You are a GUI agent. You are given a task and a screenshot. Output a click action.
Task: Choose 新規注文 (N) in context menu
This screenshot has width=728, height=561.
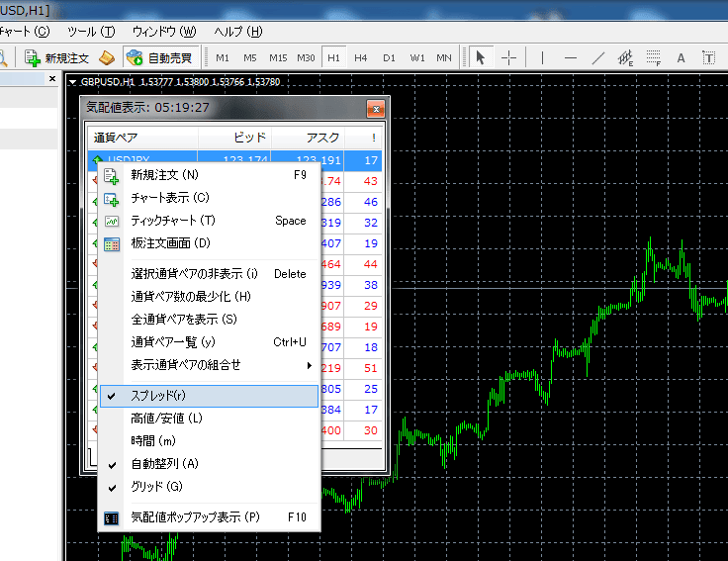(210, 175)
